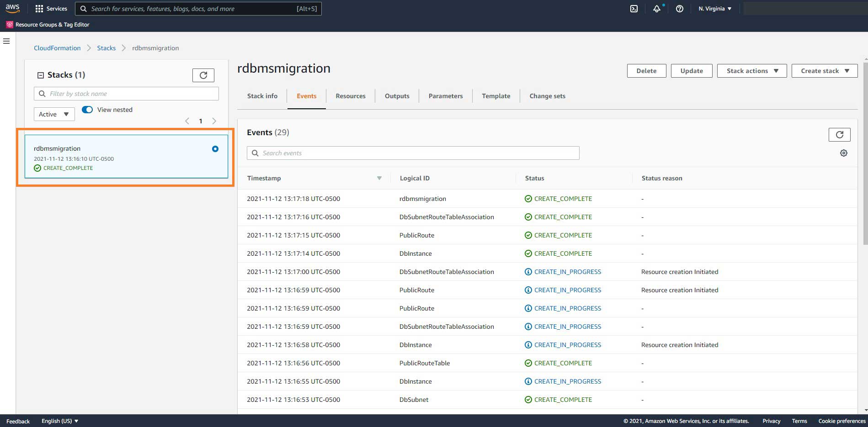The image size is (868, 427).
Task: Click the Logical ID column header
Action: coord(415,178)
